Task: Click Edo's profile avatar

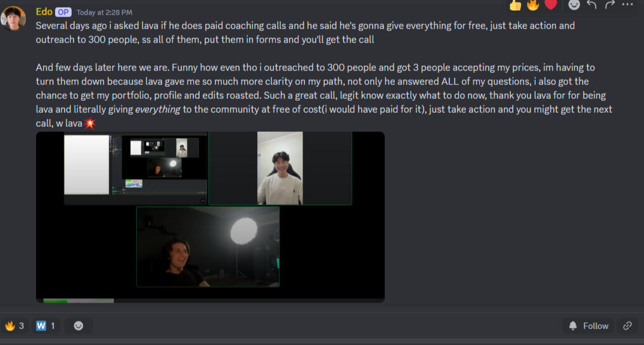Action: click(13, 18)
